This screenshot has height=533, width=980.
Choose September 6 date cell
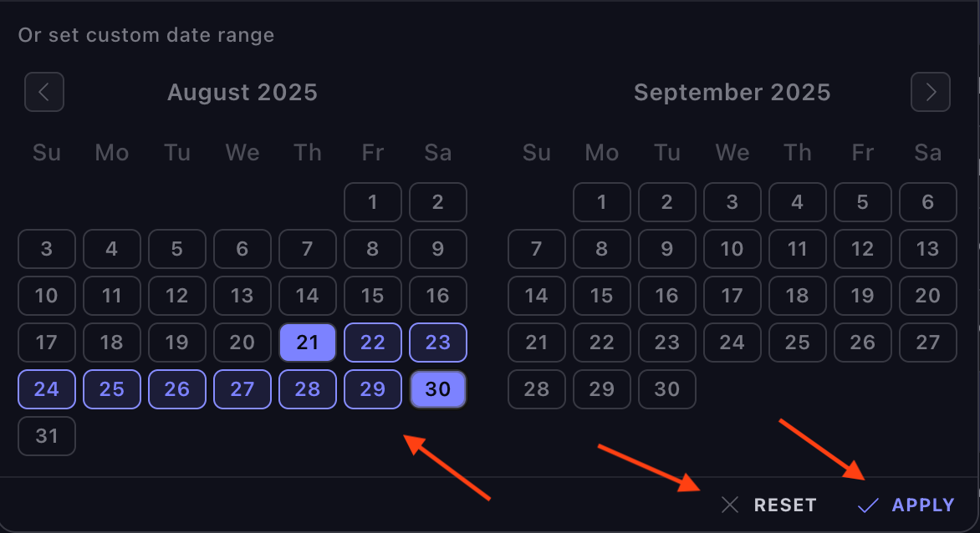point(928,202)
